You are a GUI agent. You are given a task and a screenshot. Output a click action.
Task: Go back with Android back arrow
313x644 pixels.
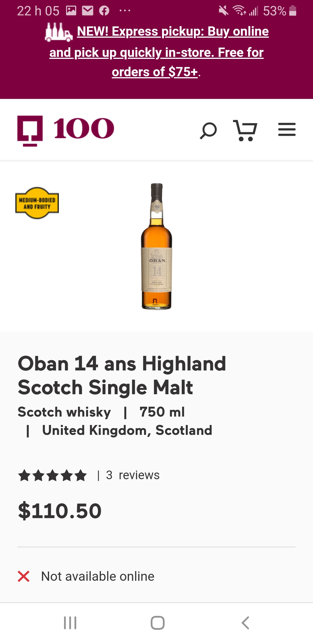[245, 623]
